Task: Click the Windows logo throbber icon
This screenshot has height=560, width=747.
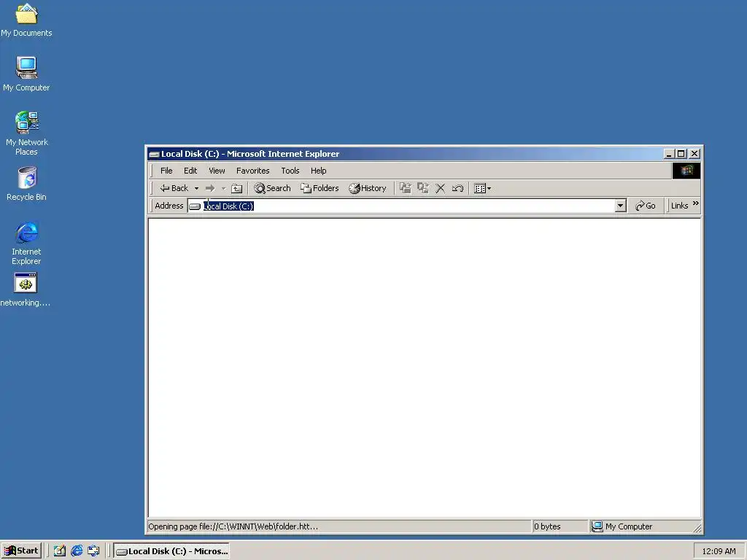Action: (686, 171)
